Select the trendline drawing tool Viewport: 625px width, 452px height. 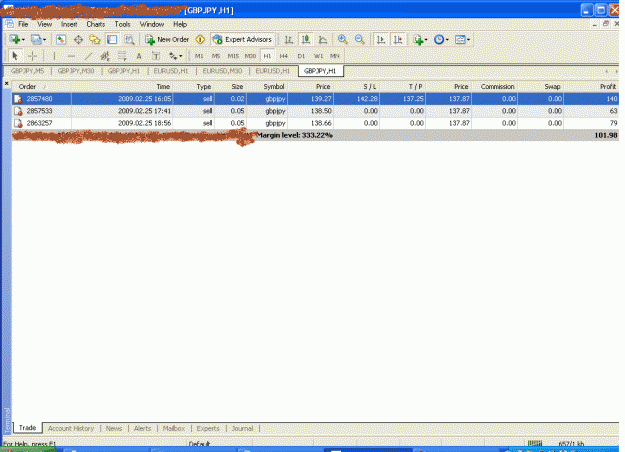coord(88,56)
